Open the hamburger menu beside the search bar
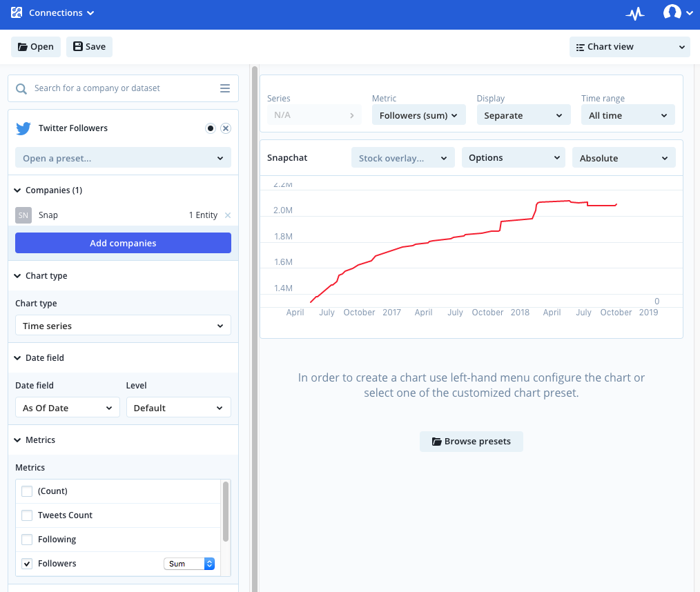 [225, 88]
